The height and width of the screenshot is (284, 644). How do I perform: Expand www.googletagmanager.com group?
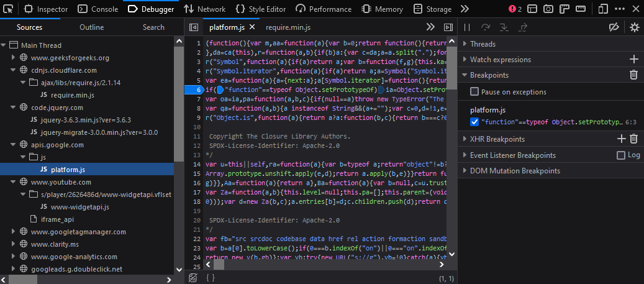13,232
